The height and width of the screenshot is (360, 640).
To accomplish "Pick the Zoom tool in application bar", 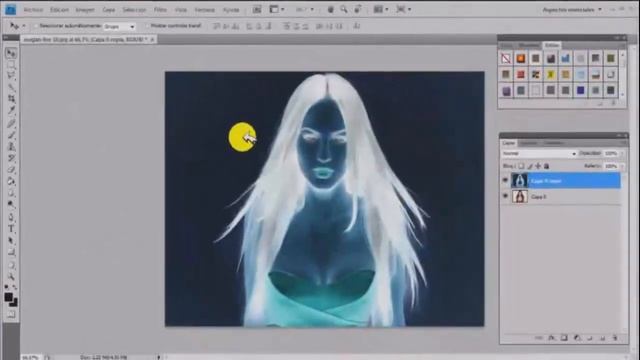I will 344,9.
